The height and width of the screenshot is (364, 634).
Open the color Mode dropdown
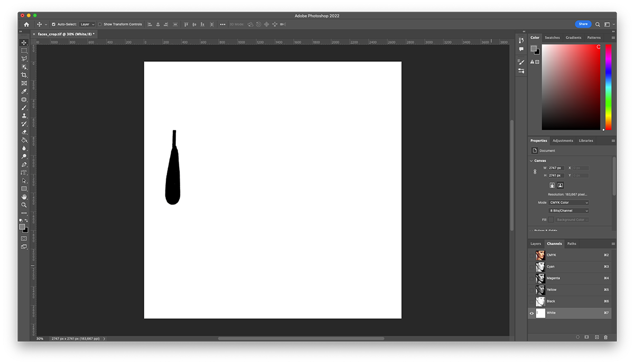click(568, 202)
